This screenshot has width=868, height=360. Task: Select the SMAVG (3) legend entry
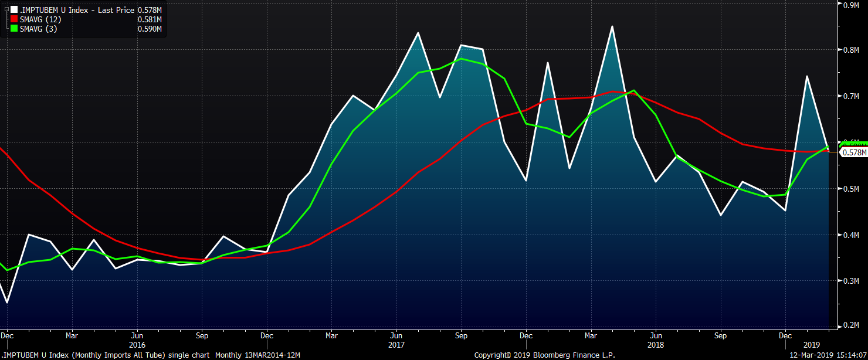pos(38,29)
